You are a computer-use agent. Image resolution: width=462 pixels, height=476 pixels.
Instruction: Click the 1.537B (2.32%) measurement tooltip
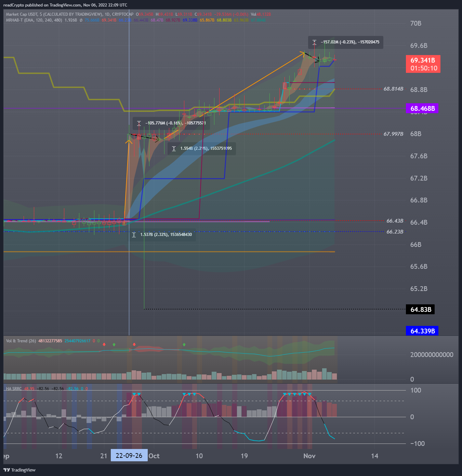[x=162, y=235]
